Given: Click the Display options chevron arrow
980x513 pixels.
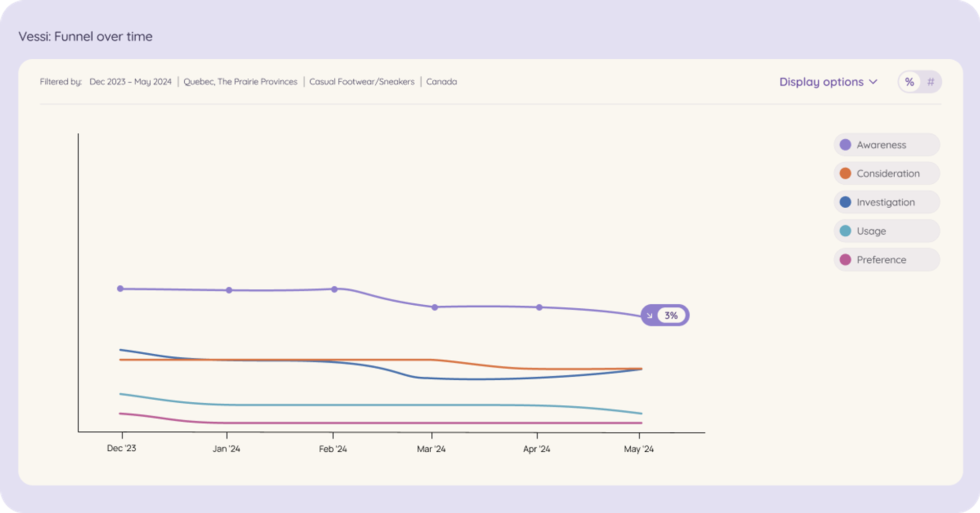Looking at the screenshot, I should pos(873,82).
